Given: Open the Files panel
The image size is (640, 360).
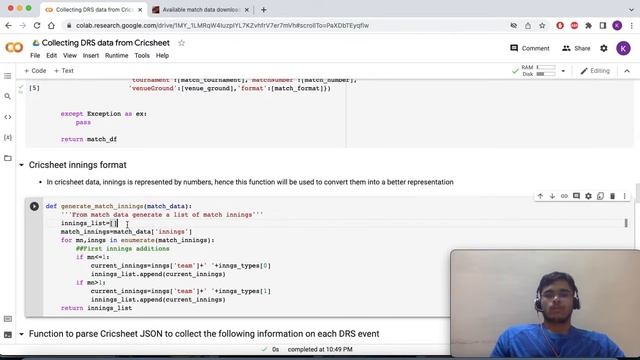Looking at the screenshot, I should tap(7, 158).
